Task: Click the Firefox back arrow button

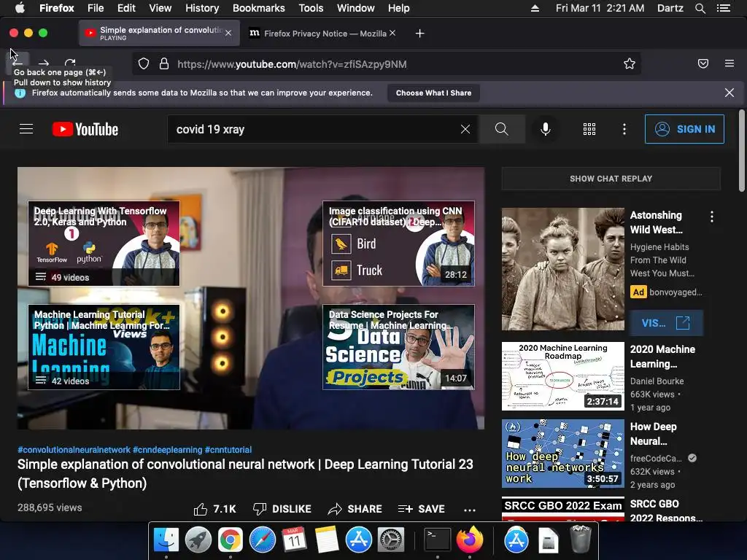Action: pos(18,63)
